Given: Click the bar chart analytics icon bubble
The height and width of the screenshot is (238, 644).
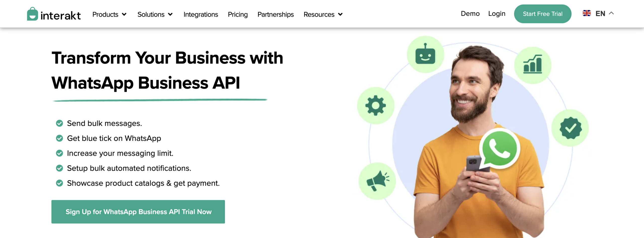Looking at the screenshot, I should (533, 65).
